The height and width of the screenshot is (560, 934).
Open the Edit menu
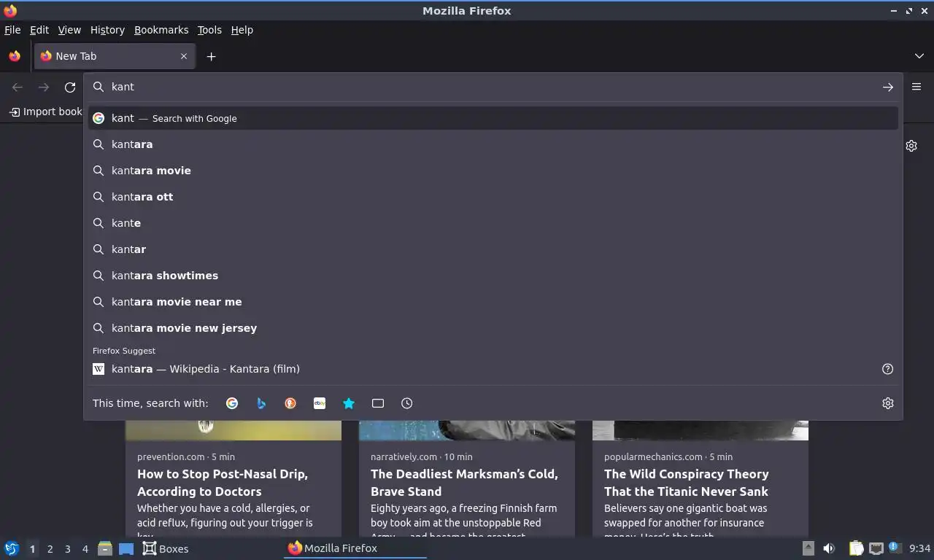coord(39,30)
